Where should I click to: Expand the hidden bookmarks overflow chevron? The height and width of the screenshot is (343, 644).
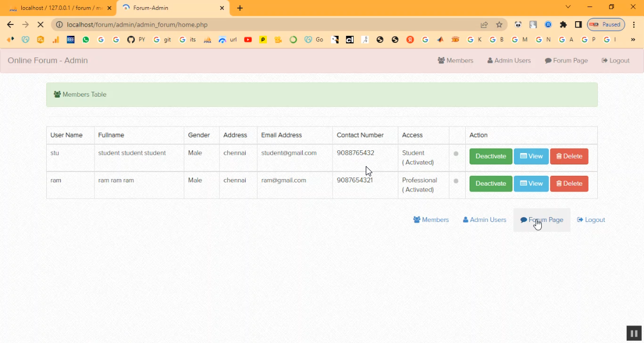pyautogui.click(x=633, y=40)
